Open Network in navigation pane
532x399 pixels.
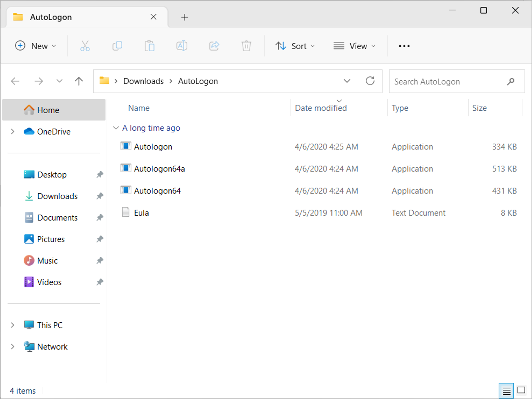(x=52, y=347)
